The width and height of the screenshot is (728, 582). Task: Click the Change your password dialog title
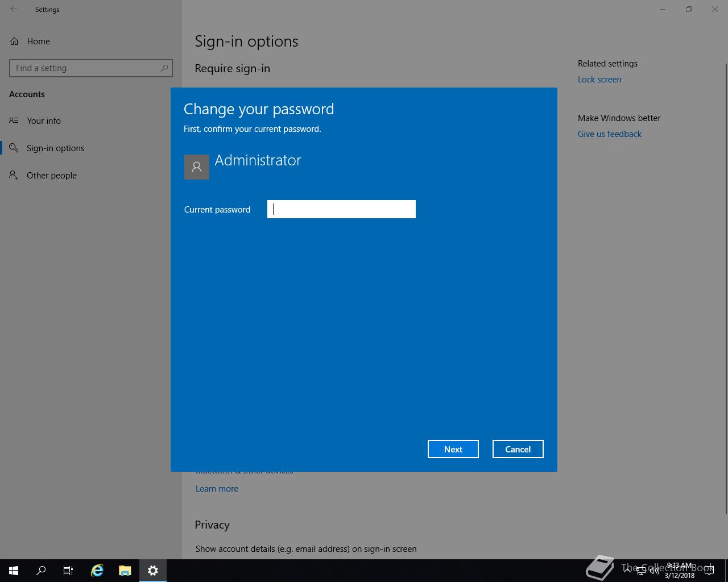pos(259,109)
